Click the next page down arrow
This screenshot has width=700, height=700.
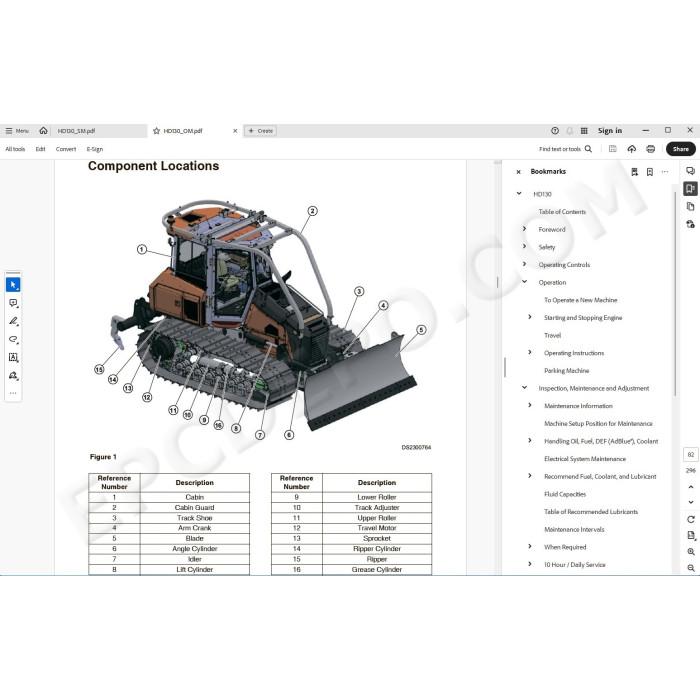[x=691, y=502]
